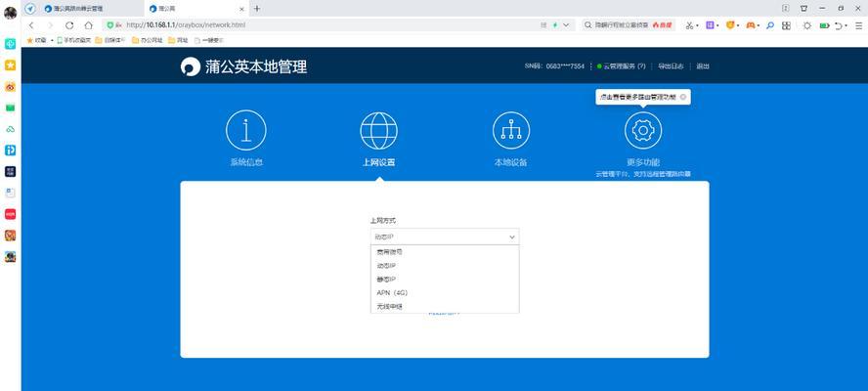This screenshot has height=391, width=868.
Task: Open the third sidebar icon, the Weibo eye
Action: click(x=10, y=87)
